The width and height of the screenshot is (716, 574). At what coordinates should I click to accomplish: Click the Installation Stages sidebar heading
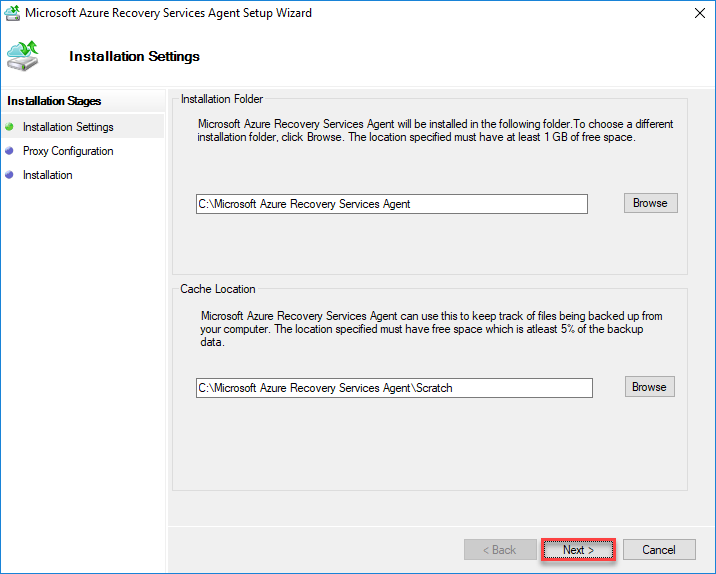pyautogui.click(x=54, y=101)
